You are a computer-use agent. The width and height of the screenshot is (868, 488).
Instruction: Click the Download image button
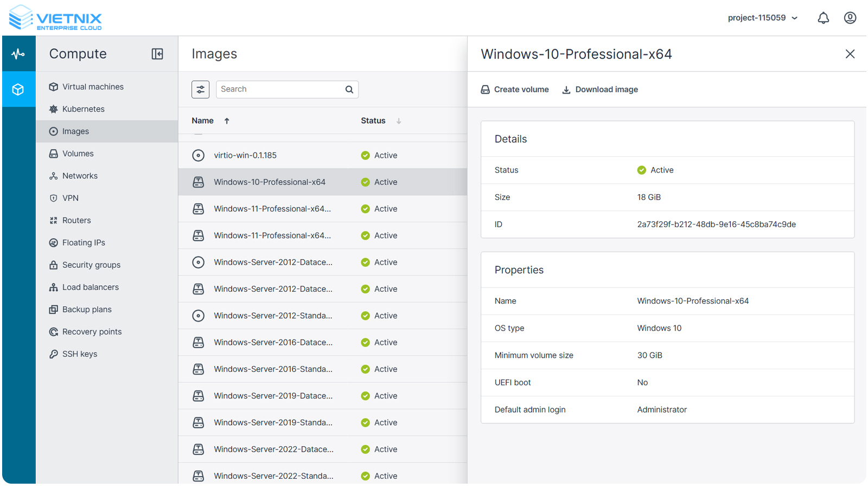(x=600, y=89)
